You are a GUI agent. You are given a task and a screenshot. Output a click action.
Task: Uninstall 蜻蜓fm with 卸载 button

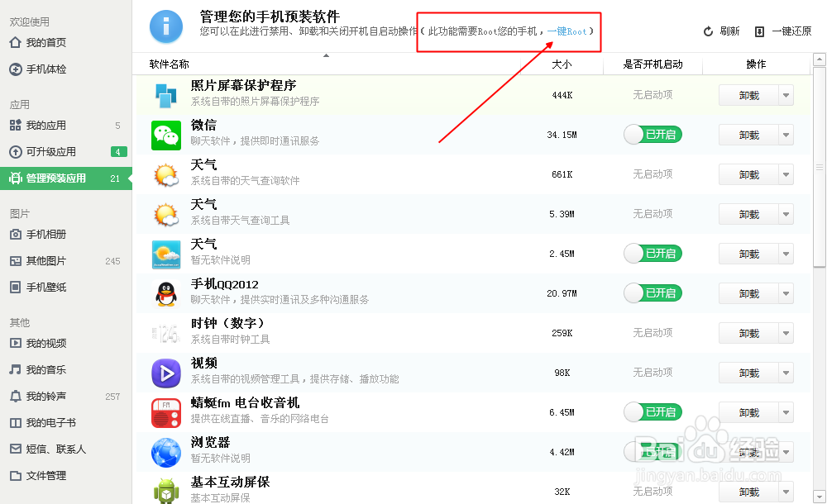(749, 412)
